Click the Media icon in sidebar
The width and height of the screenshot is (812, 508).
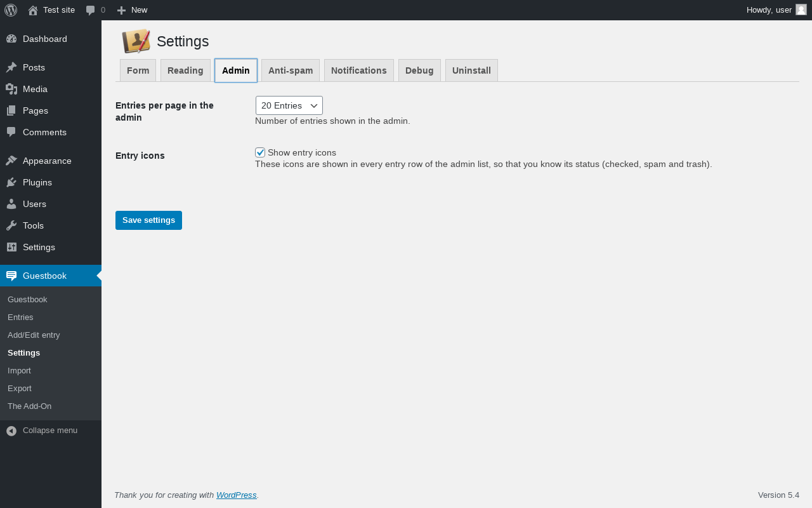click(x=11, y=89)
